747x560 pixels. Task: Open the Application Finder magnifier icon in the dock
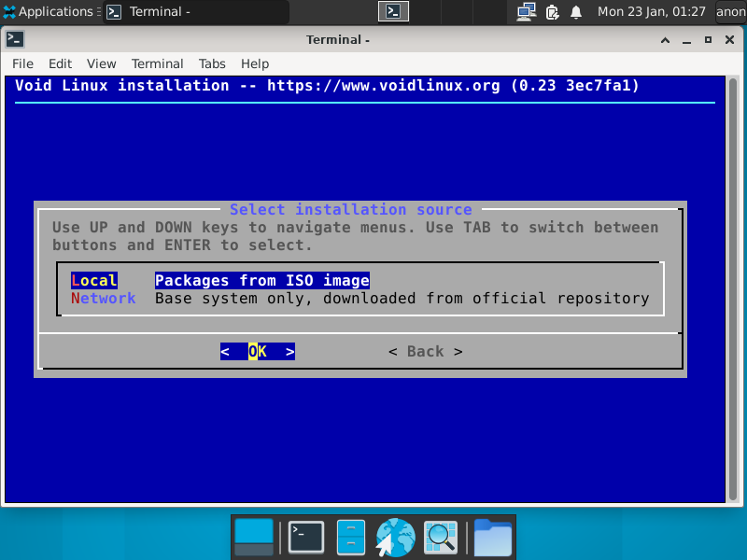tap(440, 538)
